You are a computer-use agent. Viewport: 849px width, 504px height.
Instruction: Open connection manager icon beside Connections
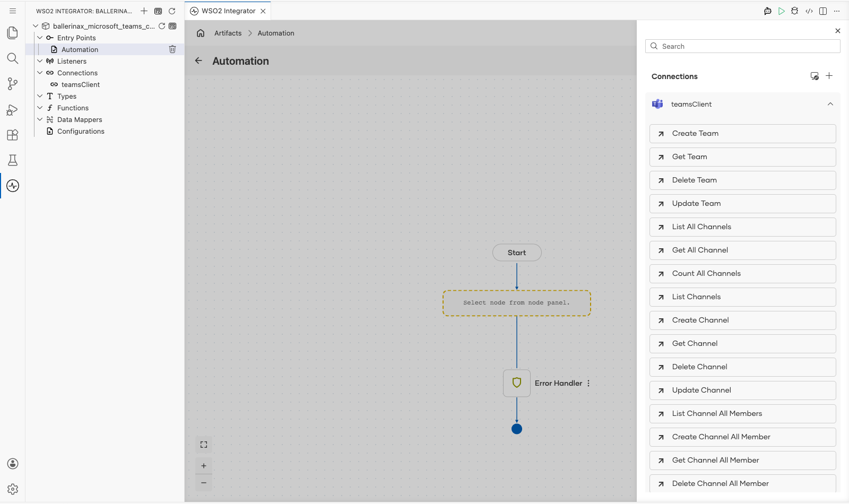815,76
